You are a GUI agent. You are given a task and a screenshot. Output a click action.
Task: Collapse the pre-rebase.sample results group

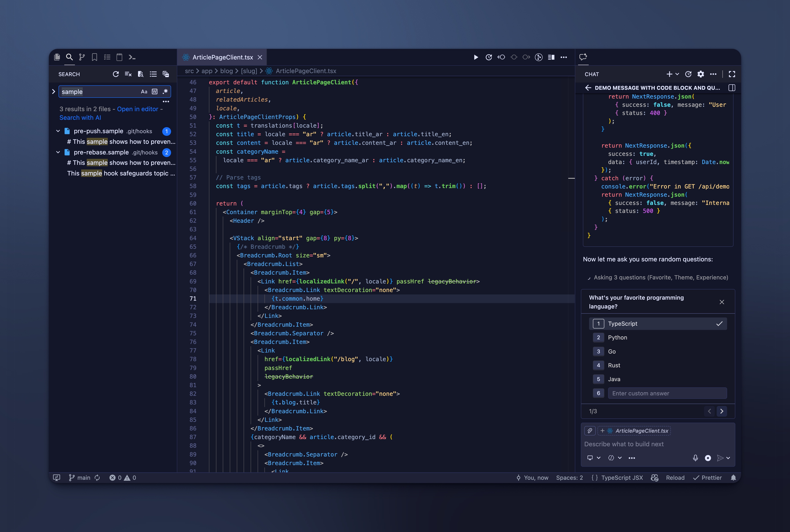(58, 152)
